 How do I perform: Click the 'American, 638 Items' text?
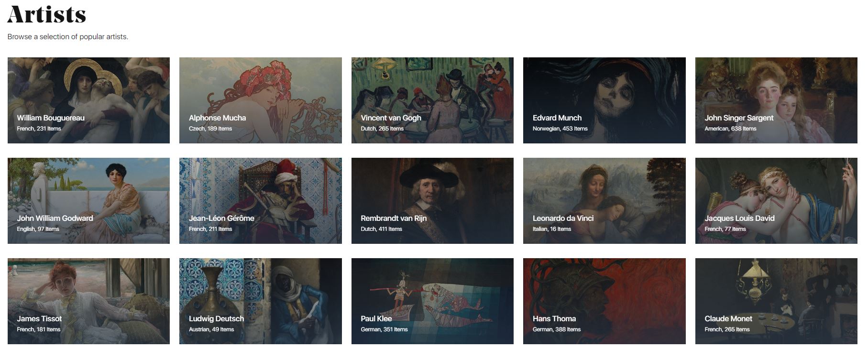(x=730, y=129)
